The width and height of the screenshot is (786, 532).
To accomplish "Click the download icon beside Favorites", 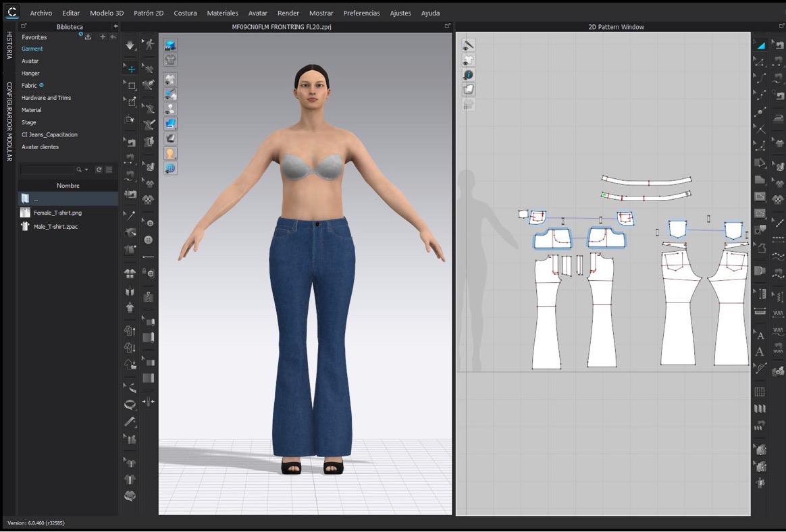I will (x=88, y=37).
